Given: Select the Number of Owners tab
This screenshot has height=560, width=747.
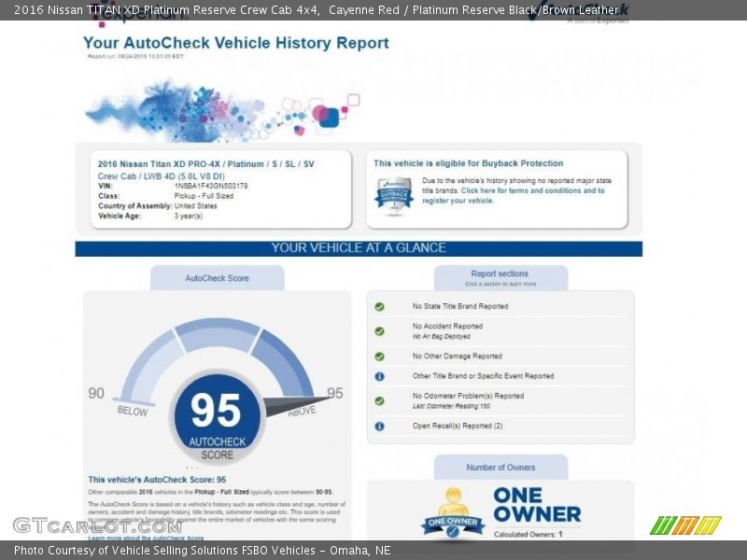Looking at the screenshot, I should click(x=500, y=467).
